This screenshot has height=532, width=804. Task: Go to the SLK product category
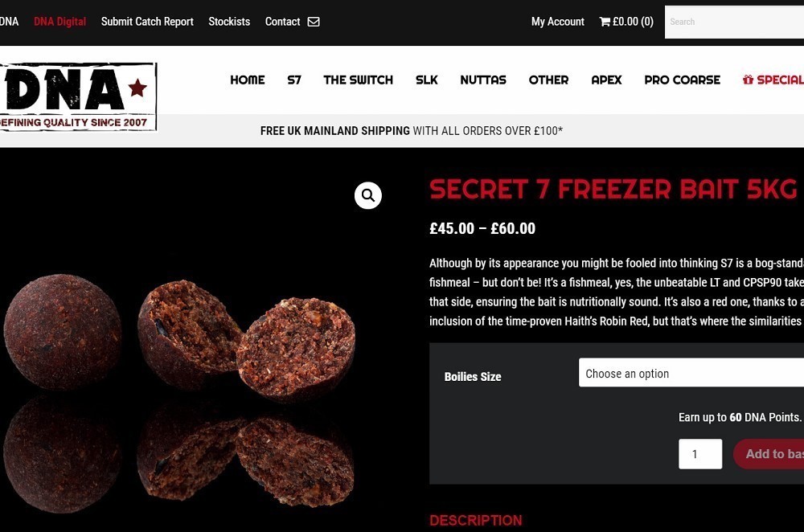point(427,80)
